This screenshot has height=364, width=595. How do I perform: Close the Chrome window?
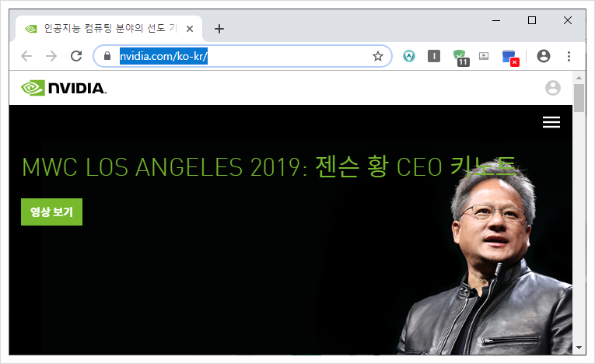point(568,20)
